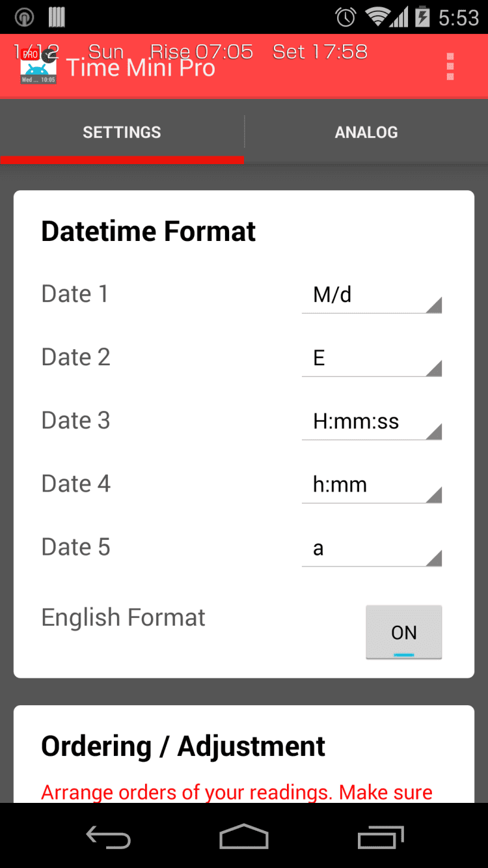Image resolution: width=488 pixels, height=868 pixels.
Task: Tap the battery charging status icon
Action: point(423,17)
